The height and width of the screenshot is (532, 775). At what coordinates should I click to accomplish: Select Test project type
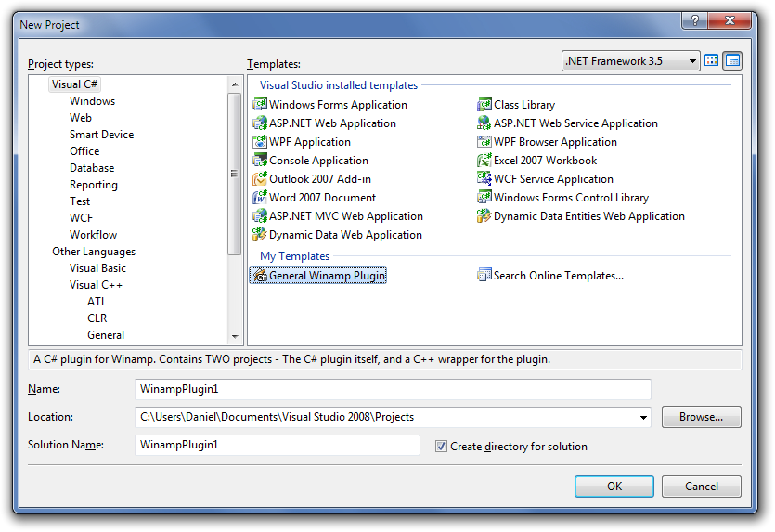pyautogui.click(x=80, y=201)
